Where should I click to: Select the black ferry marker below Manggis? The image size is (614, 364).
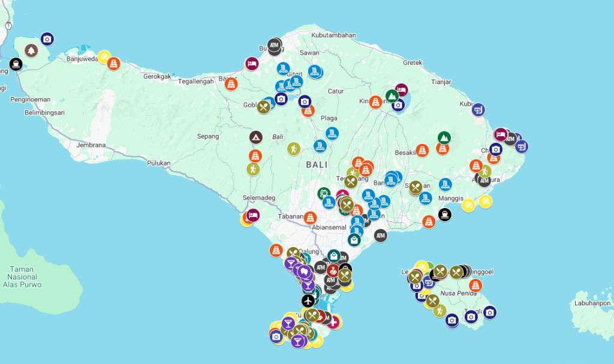pos(444,214)
